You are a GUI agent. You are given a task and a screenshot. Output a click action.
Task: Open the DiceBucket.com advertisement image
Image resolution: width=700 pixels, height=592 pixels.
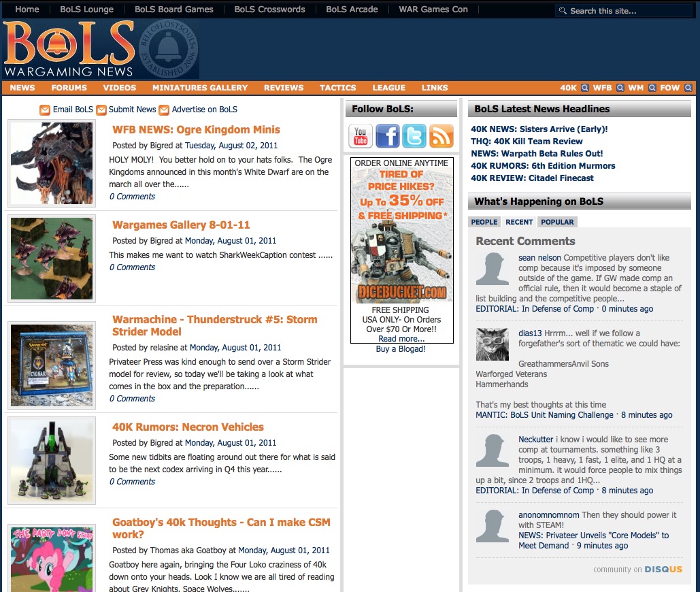tap(402, 235)
